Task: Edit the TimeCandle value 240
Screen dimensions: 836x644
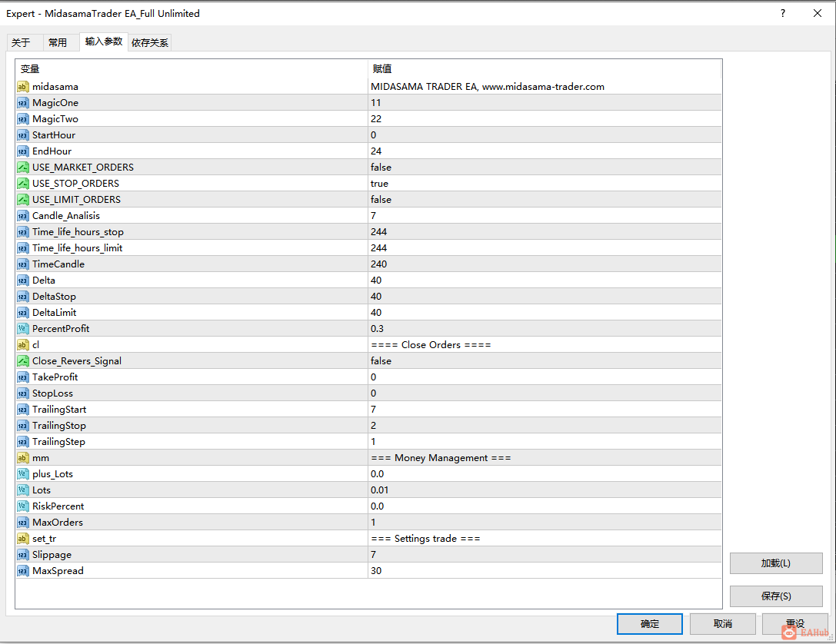Action: (378, 264)
